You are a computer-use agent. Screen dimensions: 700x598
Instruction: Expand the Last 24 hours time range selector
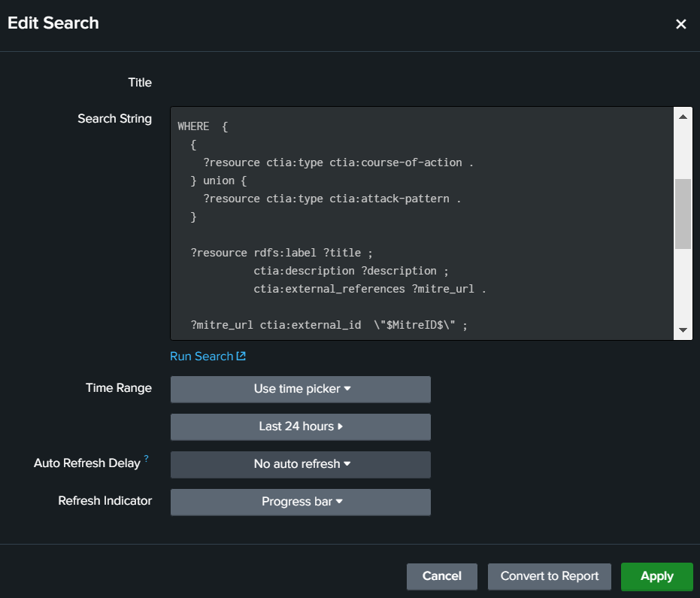coord(300,426)
